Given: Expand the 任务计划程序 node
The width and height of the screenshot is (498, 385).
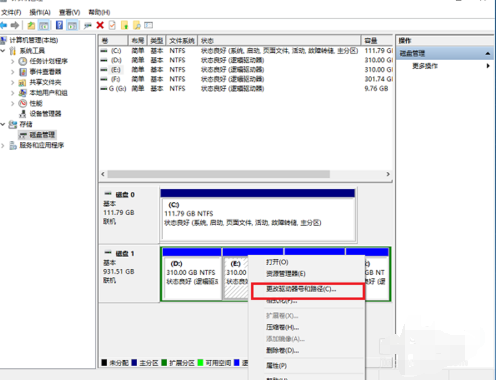Looking at the screenshot, I should coord(13,61).
